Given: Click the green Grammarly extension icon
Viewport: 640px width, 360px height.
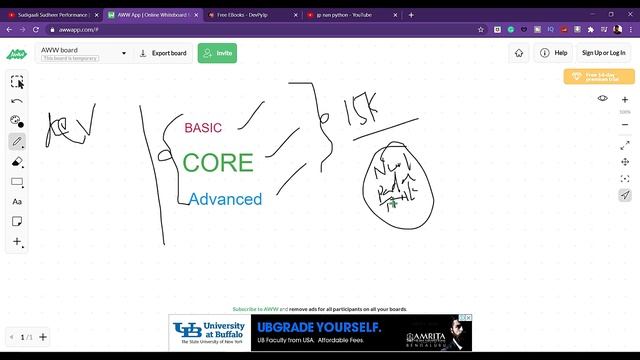Looking at the screenshot, I should click(x=511, y=29).
